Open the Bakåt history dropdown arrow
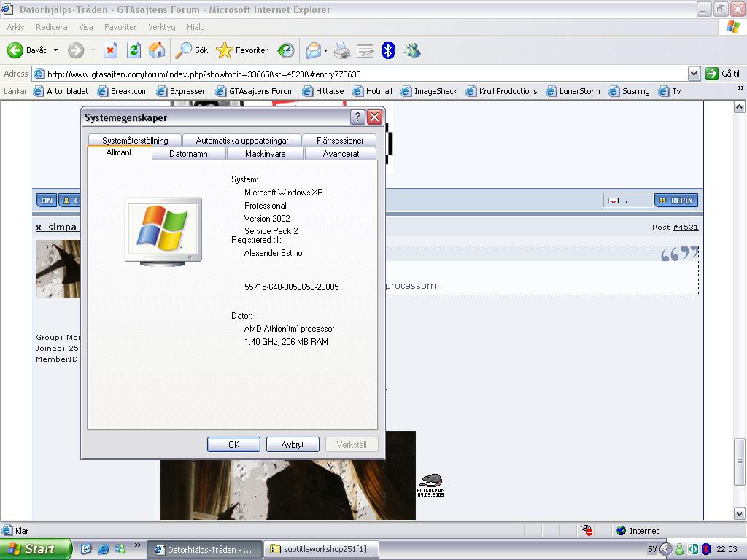Viewport: 747px width, 560px height. click(x=55, y=50)
